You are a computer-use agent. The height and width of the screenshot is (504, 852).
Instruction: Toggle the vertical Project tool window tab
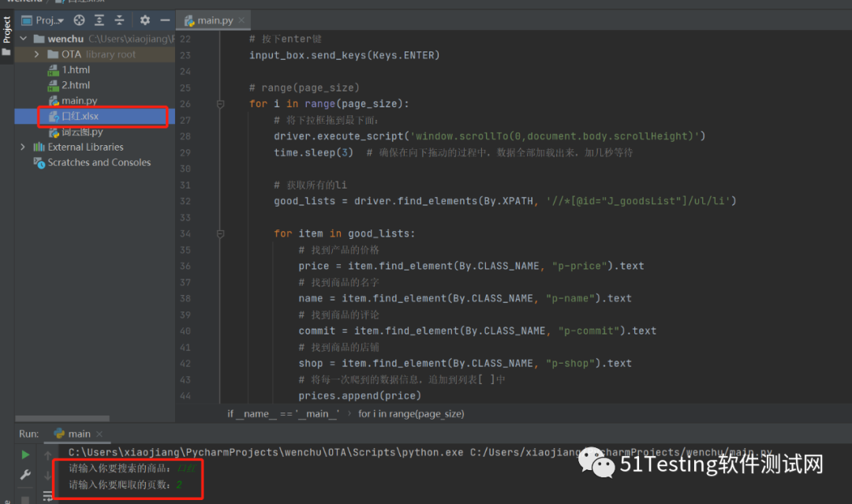point(6,37)
